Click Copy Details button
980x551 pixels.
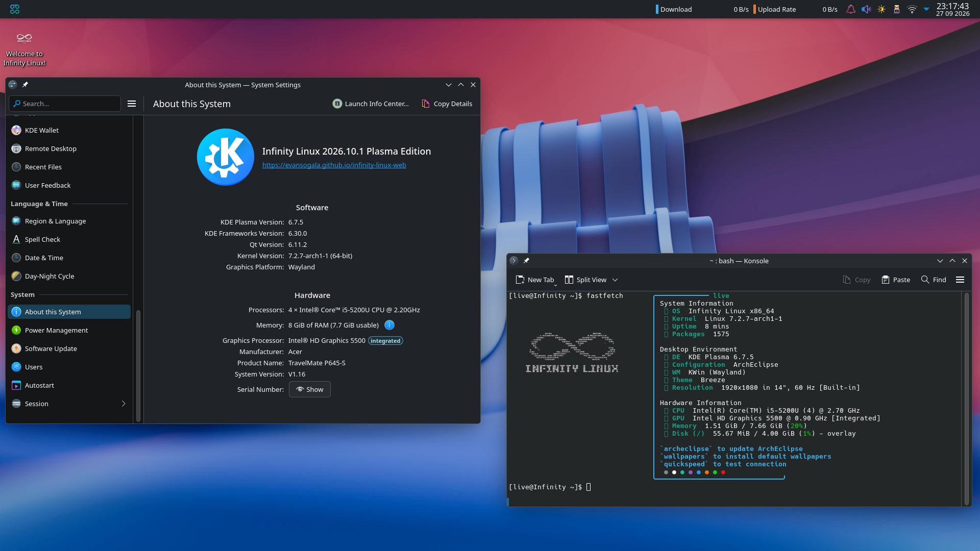point(447,104)
